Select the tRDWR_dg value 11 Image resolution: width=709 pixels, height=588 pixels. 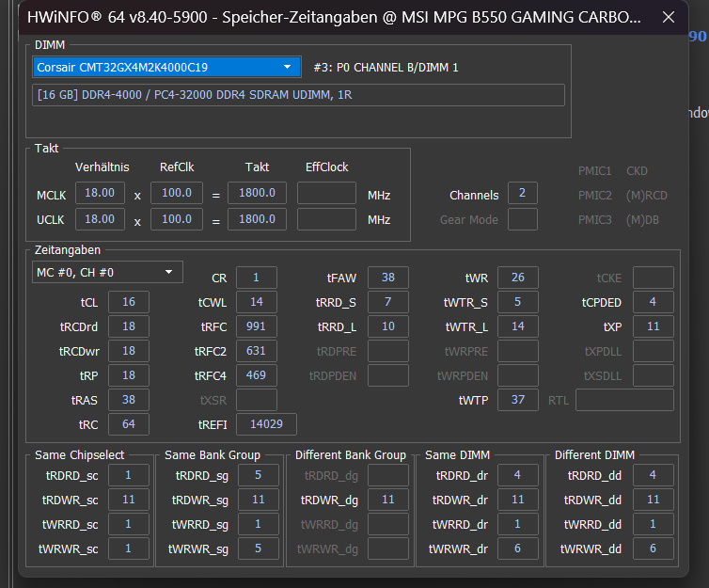point(388,500)
